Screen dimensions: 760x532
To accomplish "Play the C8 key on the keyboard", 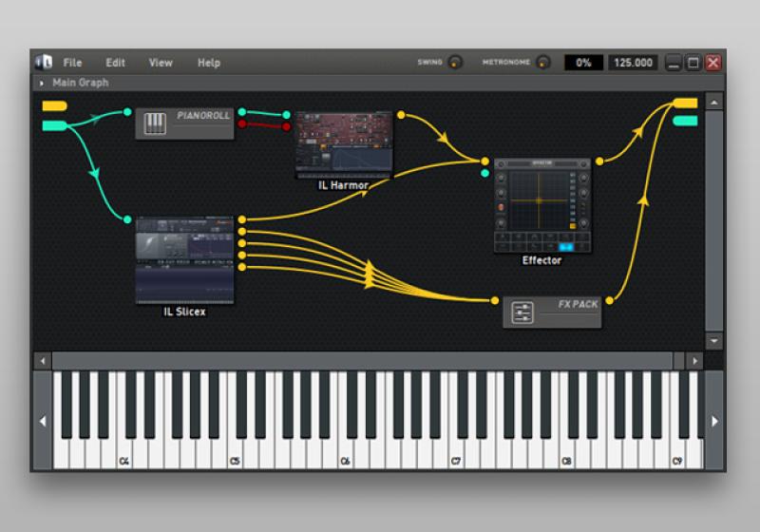I will click(x=566, y=454).
